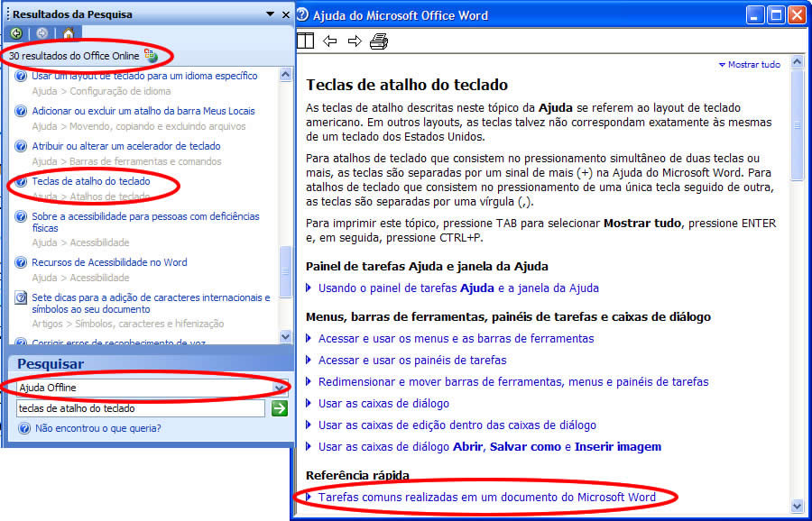Click the article icon beside 'Sete dicas' result
This screenshot has width=812, height=521.
tap(21, 298)
